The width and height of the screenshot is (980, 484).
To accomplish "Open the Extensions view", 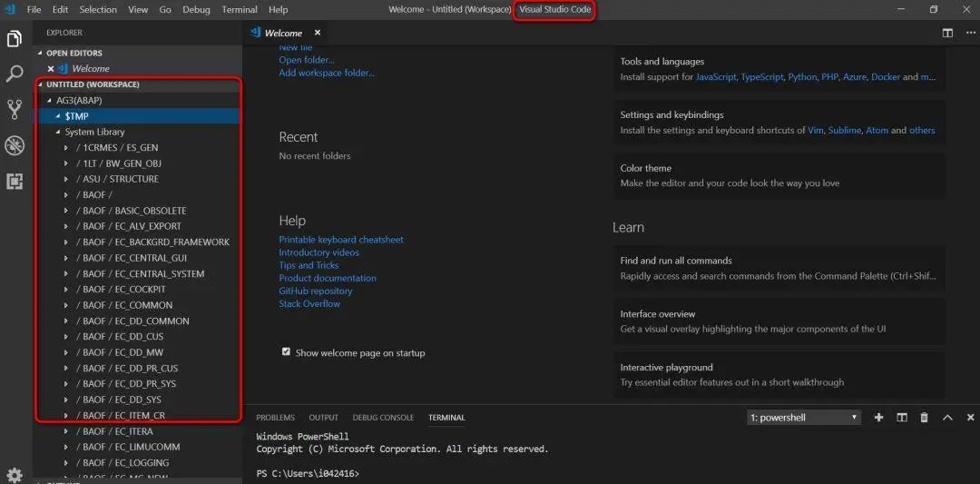I will [15, 182].
